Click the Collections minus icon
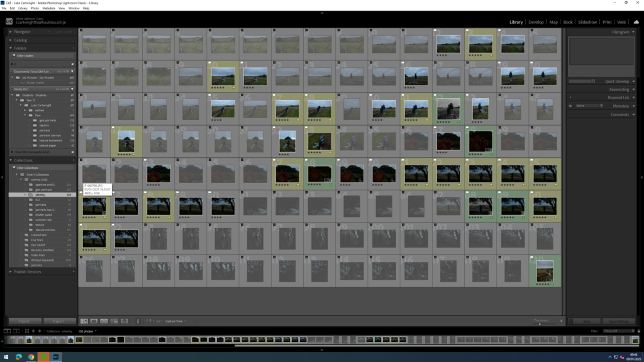The width and height of the screenshot is (644, 362). [68, 160]
